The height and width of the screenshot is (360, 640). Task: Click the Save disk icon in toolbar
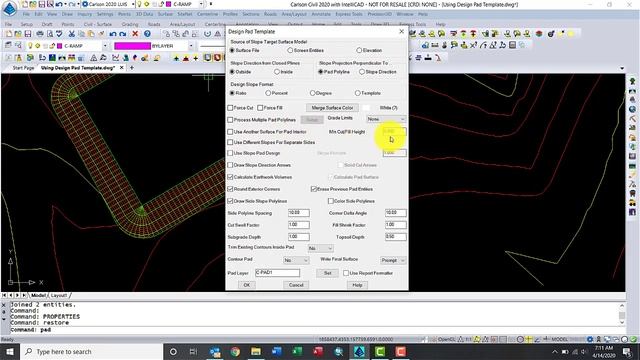pyautogui.click(x=27, y=34)
